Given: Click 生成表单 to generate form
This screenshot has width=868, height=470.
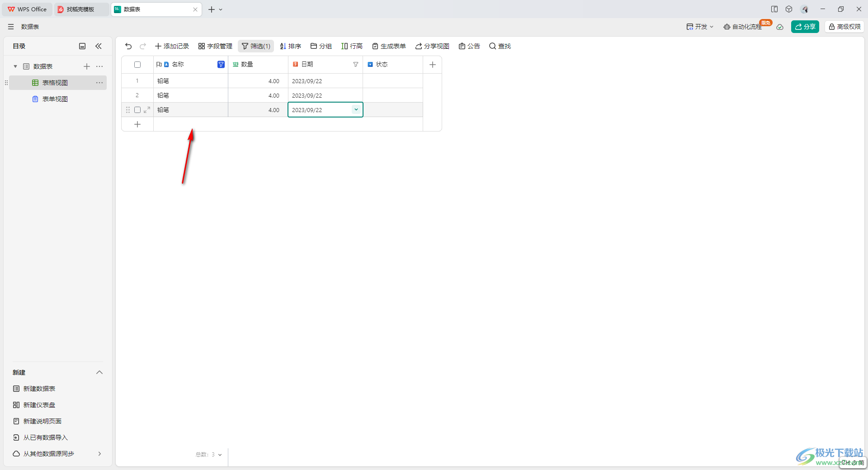Looking at the screenshot, I should (389, 46).
